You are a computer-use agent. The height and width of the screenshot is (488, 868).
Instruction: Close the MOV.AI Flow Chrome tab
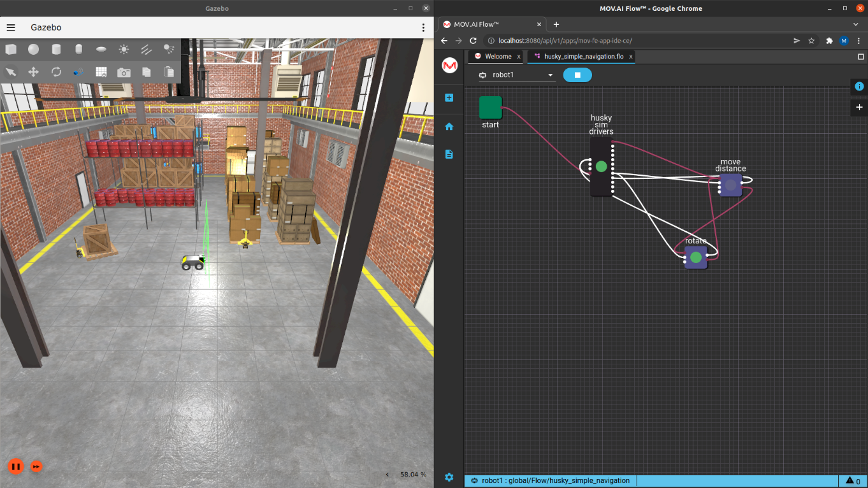click(539, 24)
